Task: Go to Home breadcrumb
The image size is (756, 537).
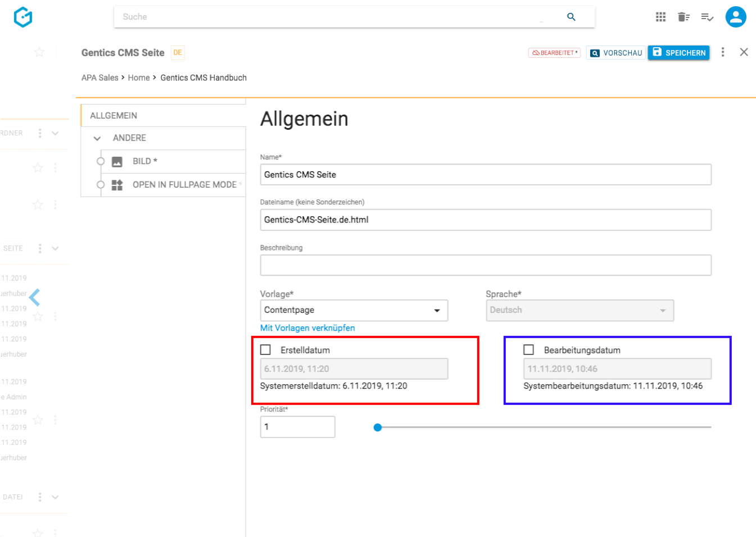Action: tap(139, 78)
